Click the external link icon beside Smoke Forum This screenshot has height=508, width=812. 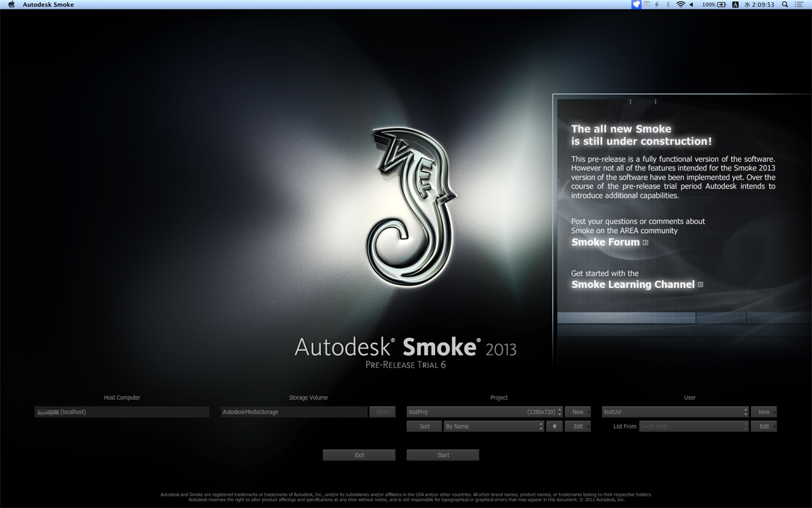pos(645,242)
